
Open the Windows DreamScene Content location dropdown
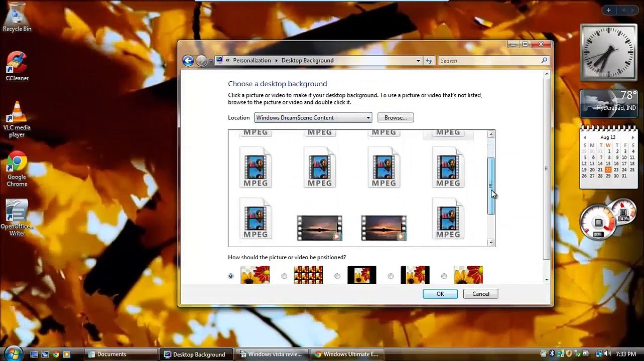[x=313, y=118]
